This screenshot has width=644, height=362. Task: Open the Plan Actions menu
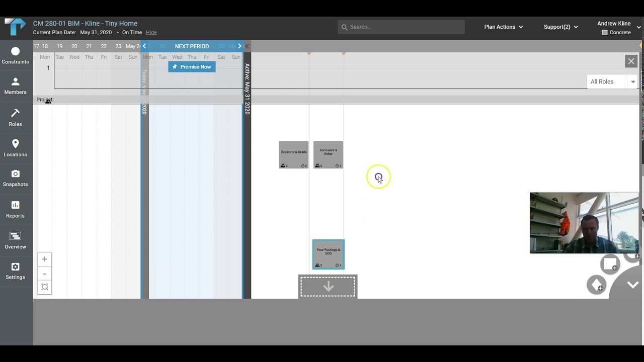point(504,27)
